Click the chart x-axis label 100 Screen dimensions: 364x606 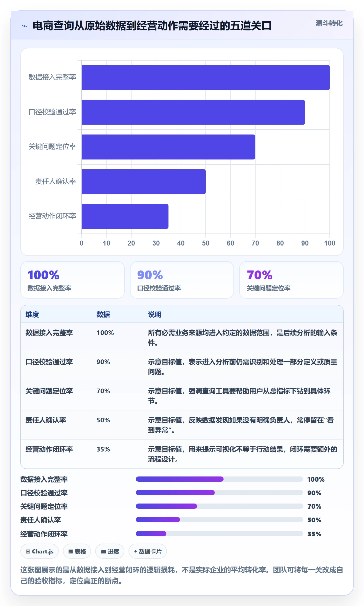(x=330, y=243)
